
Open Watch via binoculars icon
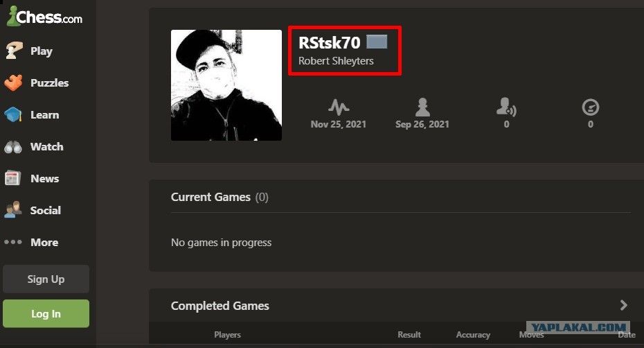(13, 147)
